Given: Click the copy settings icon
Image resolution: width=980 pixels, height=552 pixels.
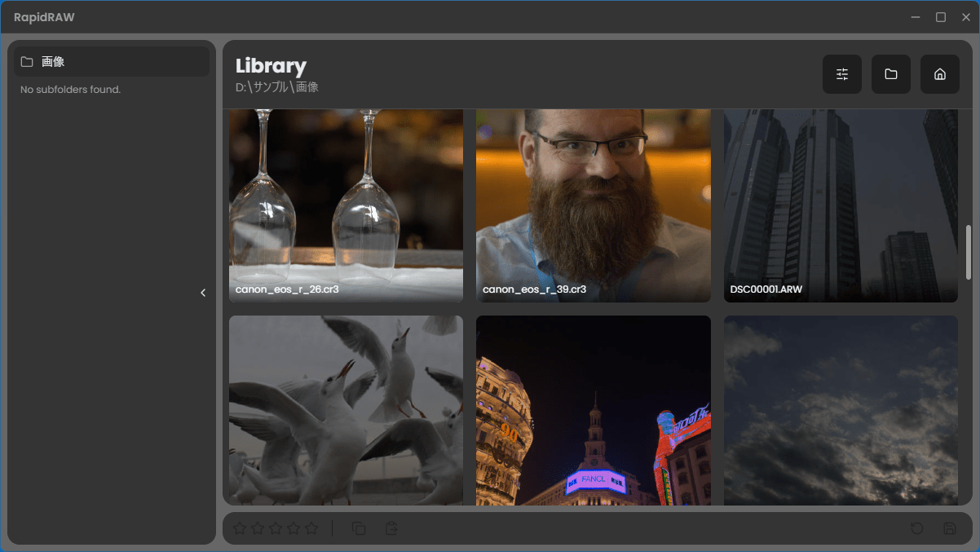Looking at the screenshot, I should click(359, 528).
